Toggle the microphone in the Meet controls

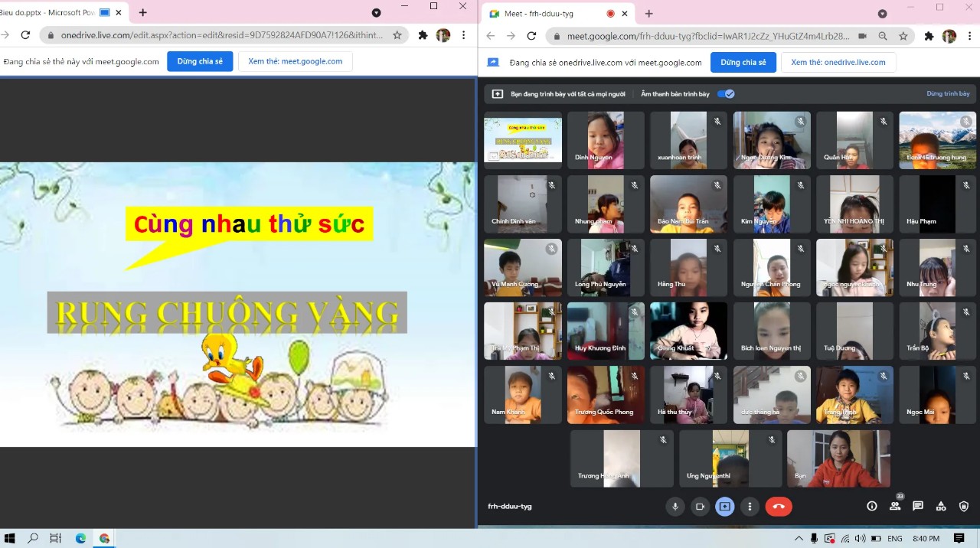point(675,506)
